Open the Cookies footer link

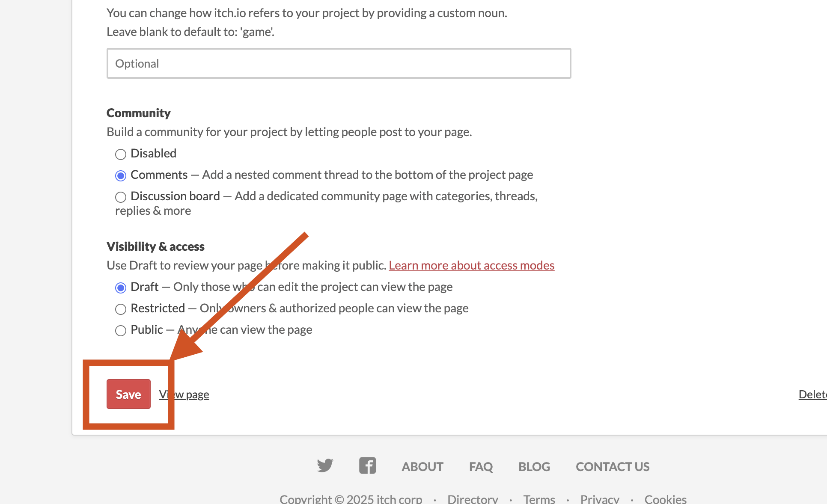coord(666,499)
